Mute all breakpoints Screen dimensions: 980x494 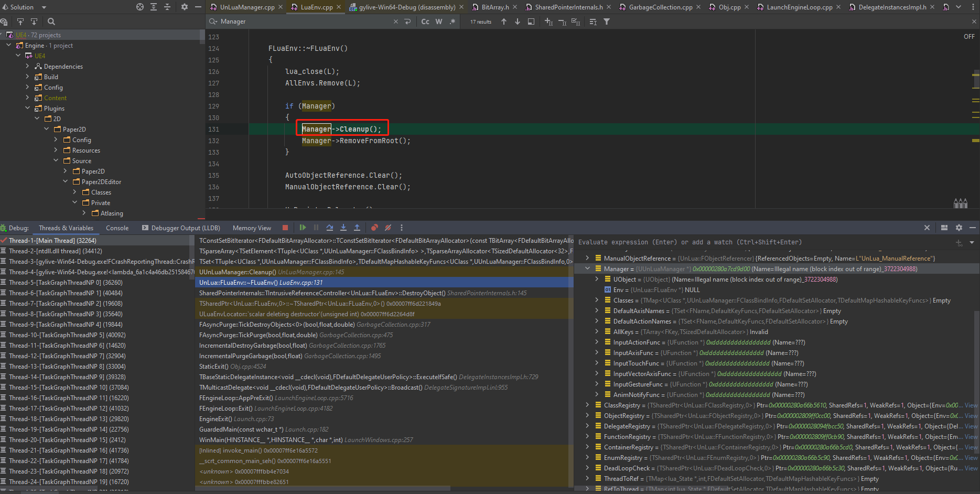click(387, 228)
